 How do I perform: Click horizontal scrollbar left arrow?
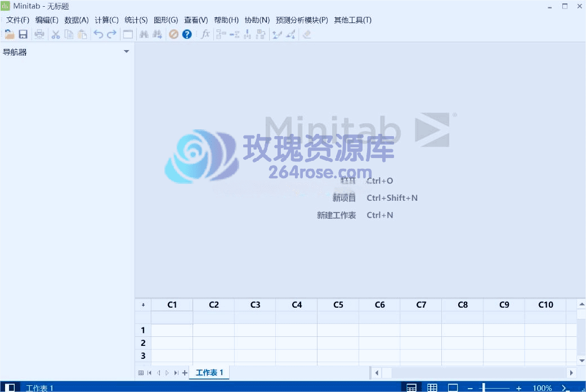(x=377, y=372)
